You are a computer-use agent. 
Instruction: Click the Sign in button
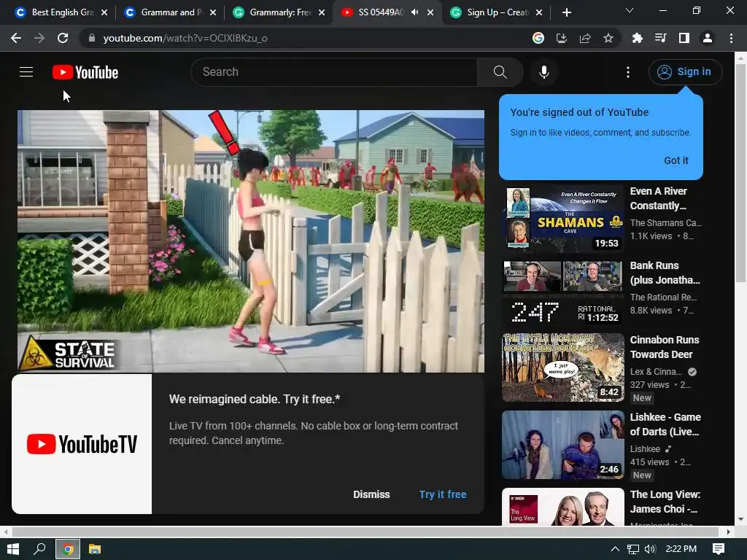(685, 72)
